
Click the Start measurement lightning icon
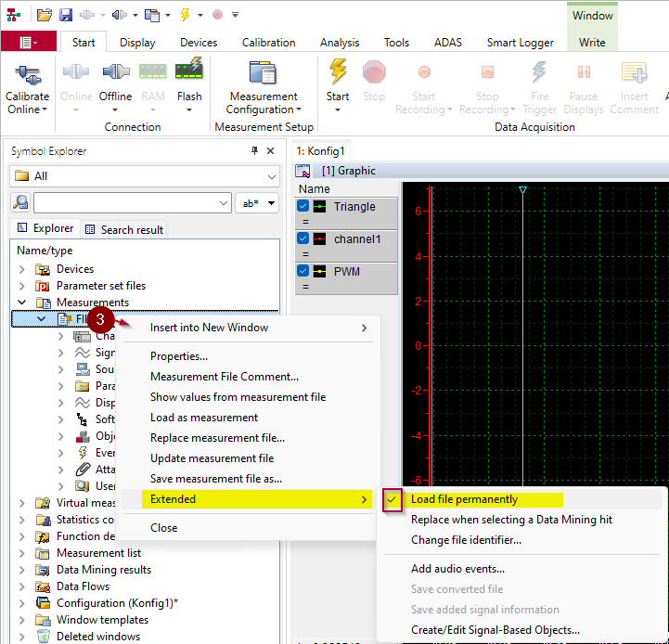click(338, 71)
